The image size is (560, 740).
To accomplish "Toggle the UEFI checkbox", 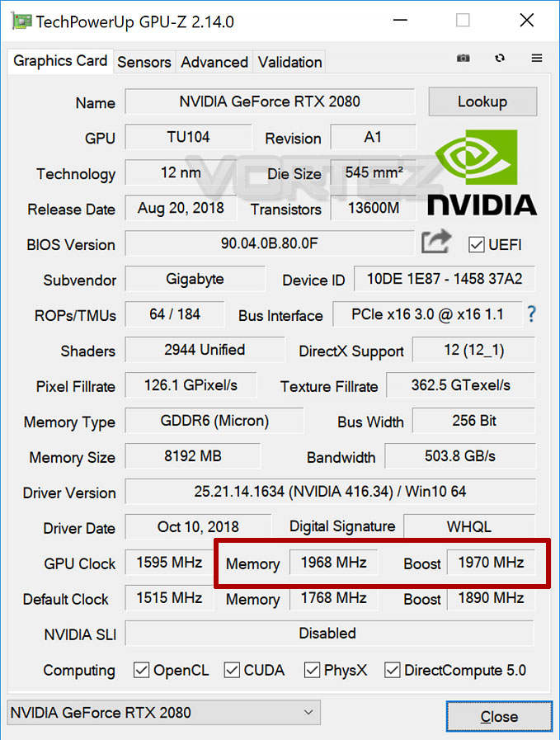I will pos(476,244).
